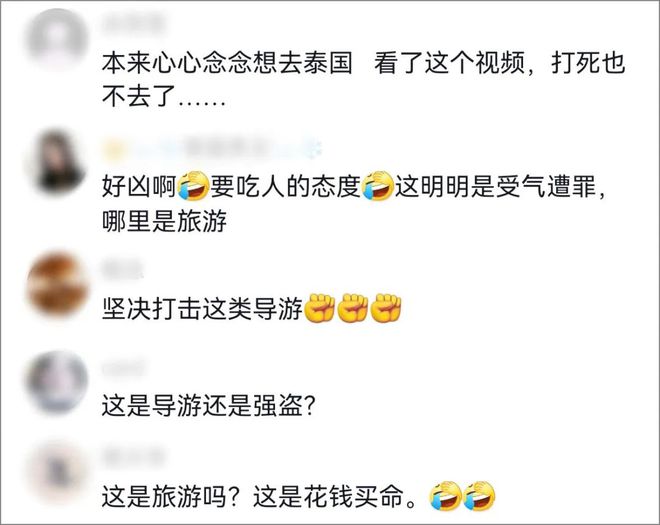660x525 pixels.
Task: Select the comment starting 本来心心念念想去泰国
Action: pyautogui.click(x=364, y=80)
